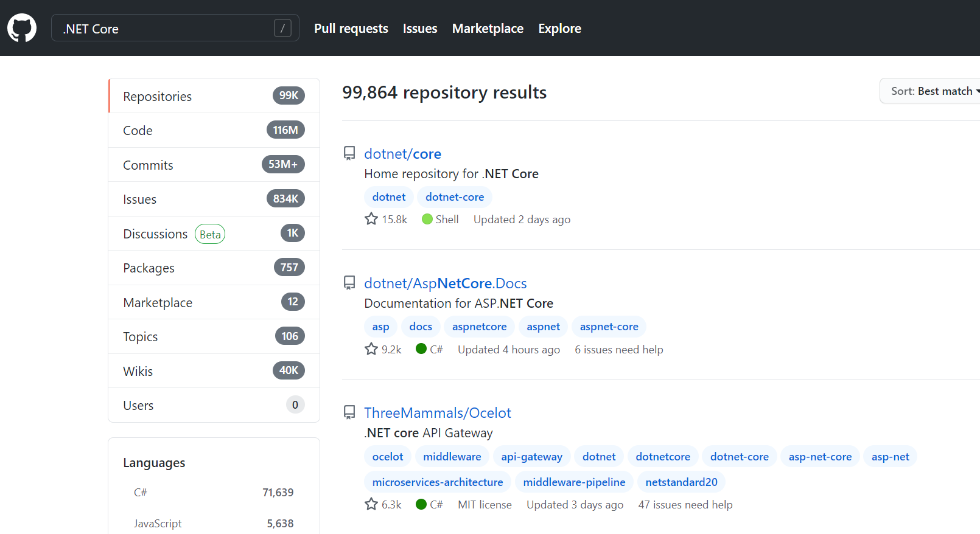Click the asp-net topic tag
980x534 pixels.
pos(890,457)
